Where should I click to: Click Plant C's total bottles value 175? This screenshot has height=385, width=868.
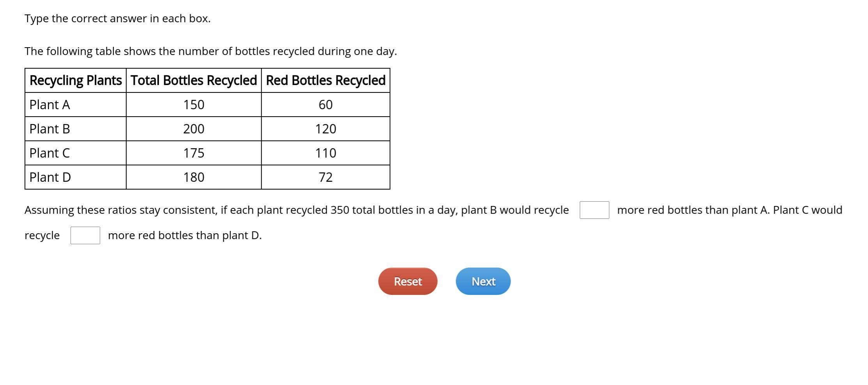point(194,153)
